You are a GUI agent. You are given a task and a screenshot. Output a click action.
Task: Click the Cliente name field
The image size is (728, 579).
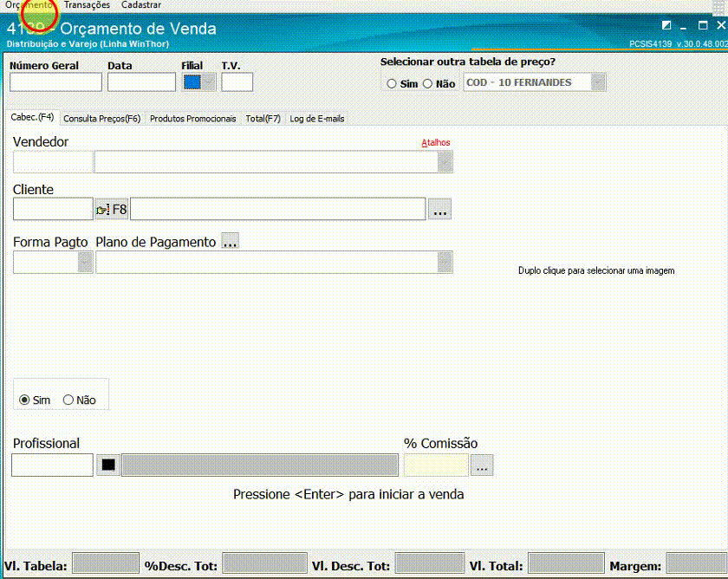[277, 210]
